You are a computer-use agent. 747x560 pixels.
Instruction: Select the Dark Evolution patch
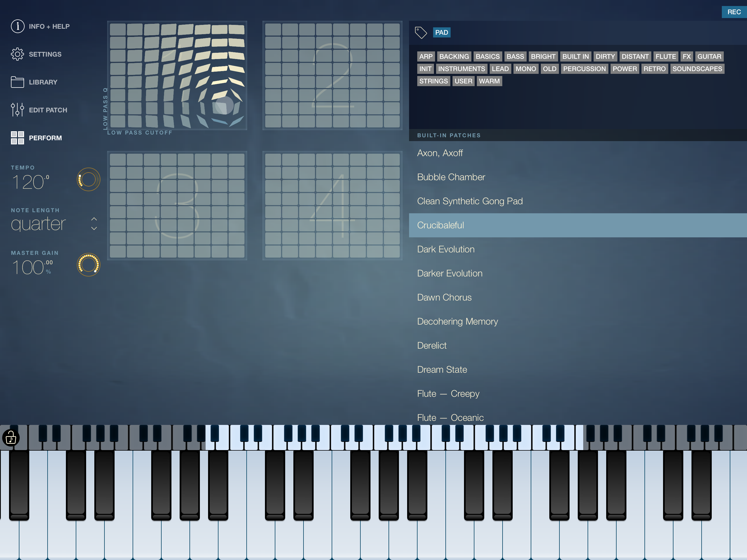(x=445, y=249)
